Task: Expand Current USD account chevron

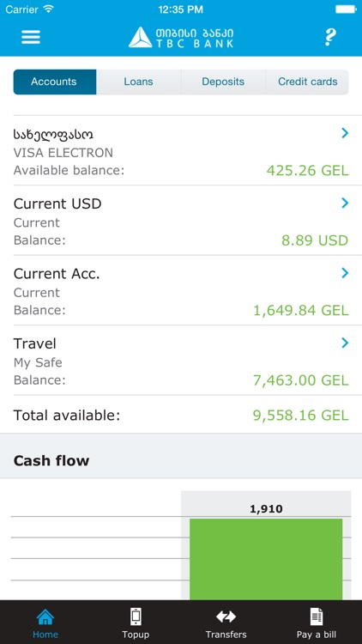Action: (345, 203)
